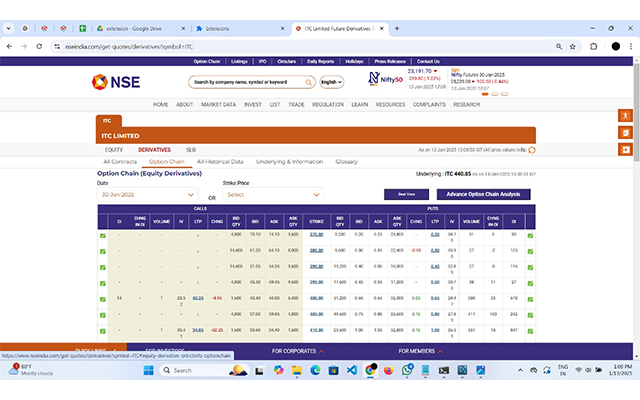Open the Contact Us top link

pyautogui.click(x=428, y=61)
